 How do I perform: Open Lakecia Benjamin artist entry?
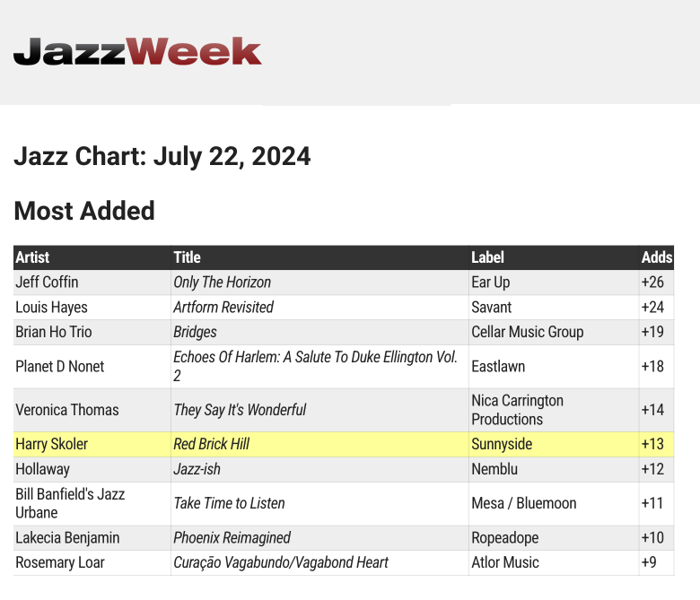tap(67, 538)
